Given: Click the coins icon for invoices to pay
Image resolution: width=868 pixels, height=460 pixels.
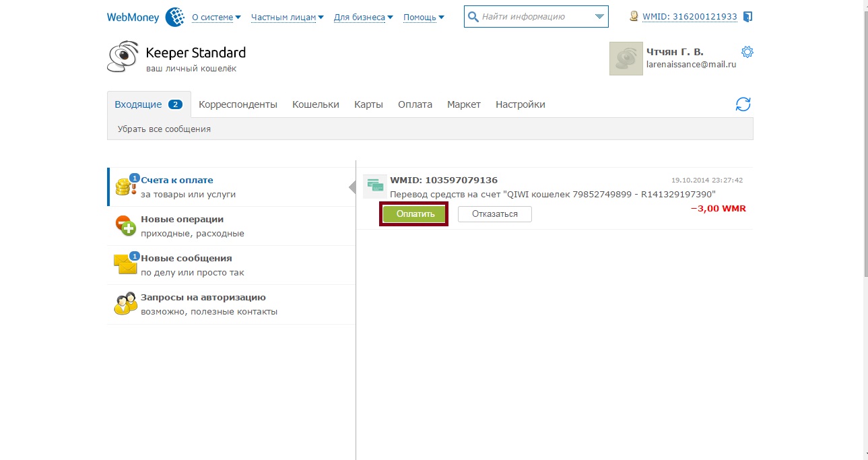Looking at the screenshot, I should 127,186.
